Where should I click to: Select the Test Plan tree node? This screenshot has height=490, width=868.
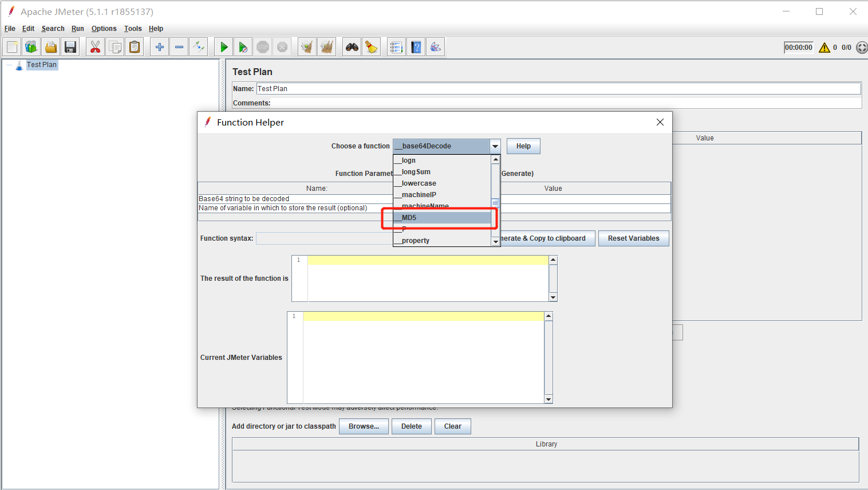[x=42, y=65]
